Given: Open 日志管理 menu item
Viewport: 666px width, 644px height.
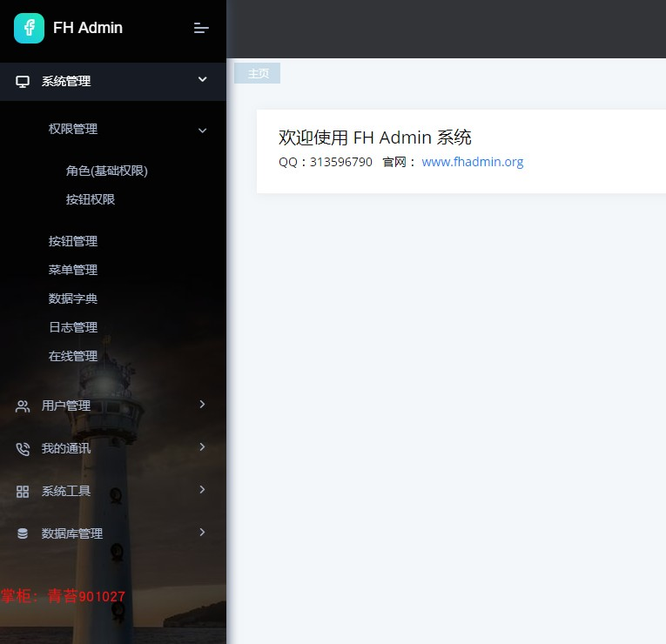Looking at the screenshot, I should (73, 327).
